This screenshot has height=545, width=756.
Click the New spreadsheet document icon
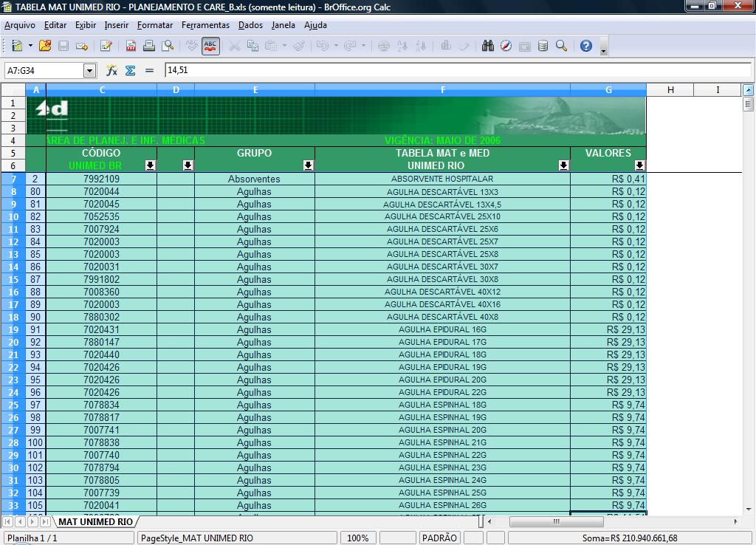point(17,46)
